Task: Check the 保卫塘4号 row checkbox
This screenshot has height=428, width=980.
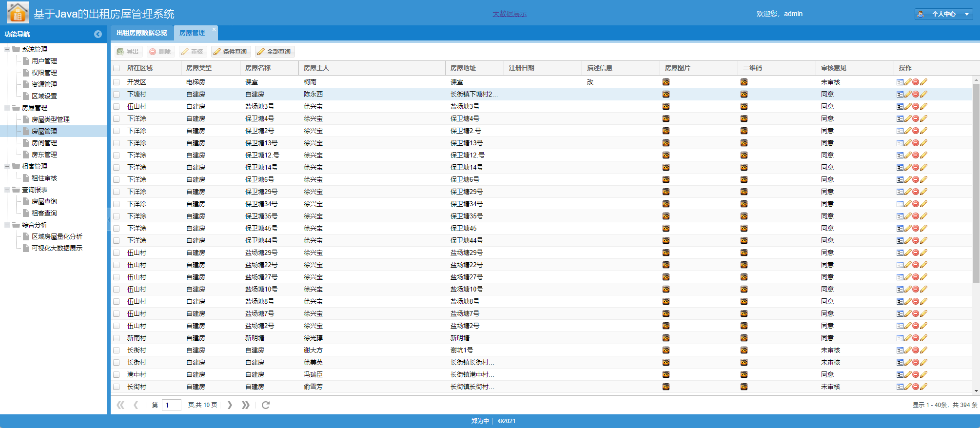Action: pyautogui.click(x=116, y=118)
